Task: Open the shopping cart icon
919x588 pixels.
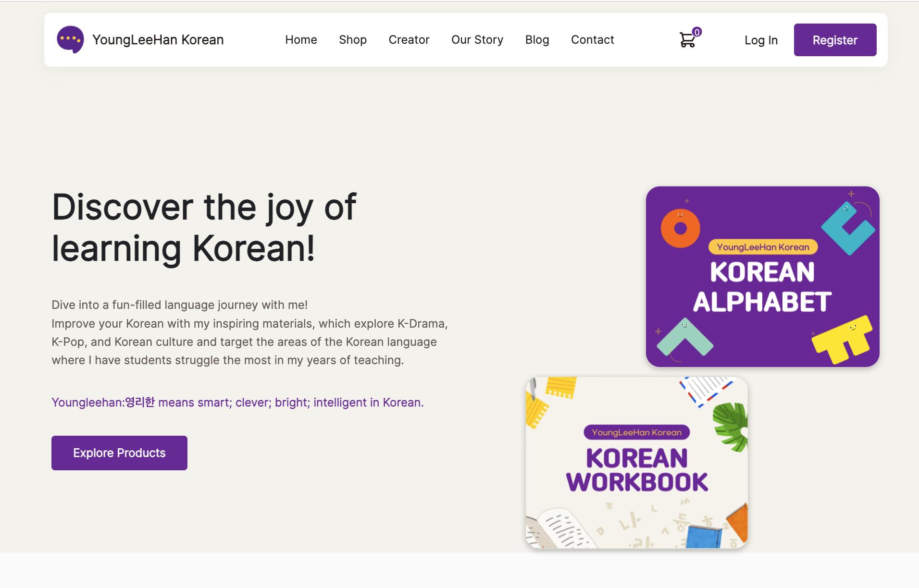Action: 687,40
